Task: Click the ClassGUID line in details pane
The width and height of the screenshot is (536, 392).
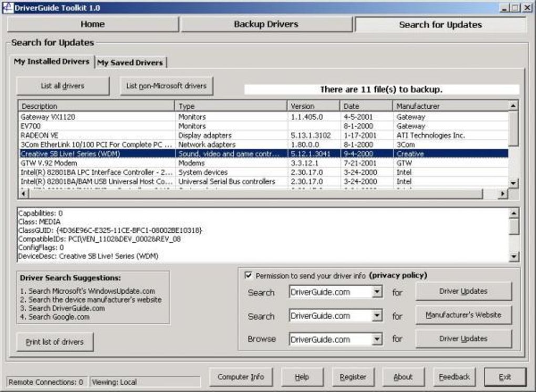Action: tap(110, 230)
